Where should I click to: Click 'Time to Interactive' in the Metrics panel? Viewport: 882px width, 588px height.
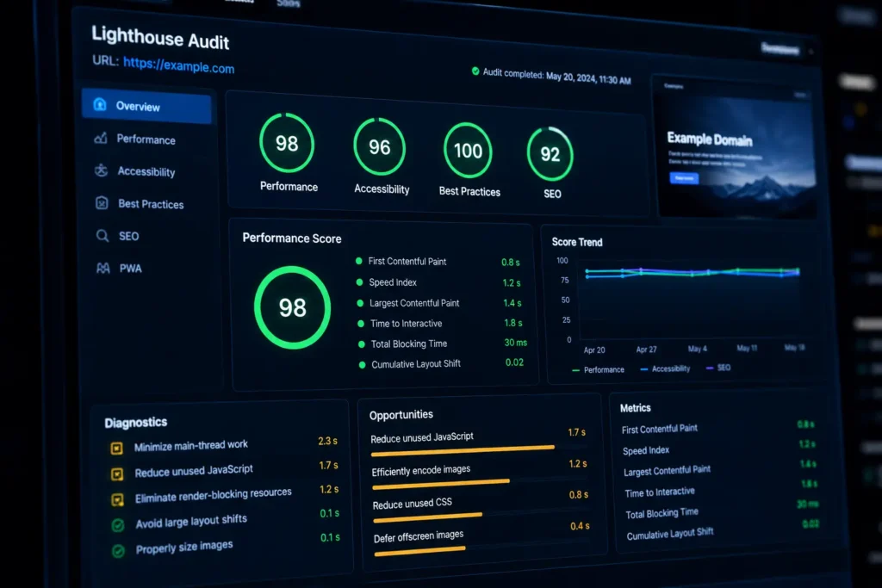[x=659, y=492]
